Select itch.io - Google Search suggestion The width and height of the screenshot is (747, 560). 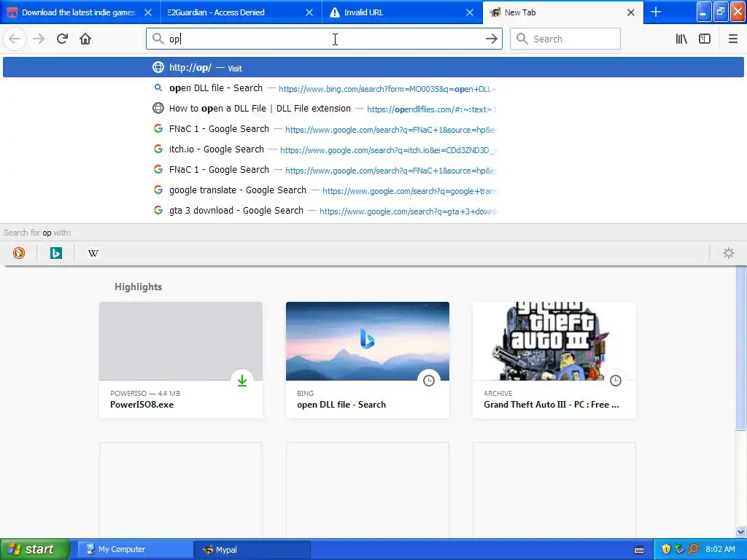[373, 149]
